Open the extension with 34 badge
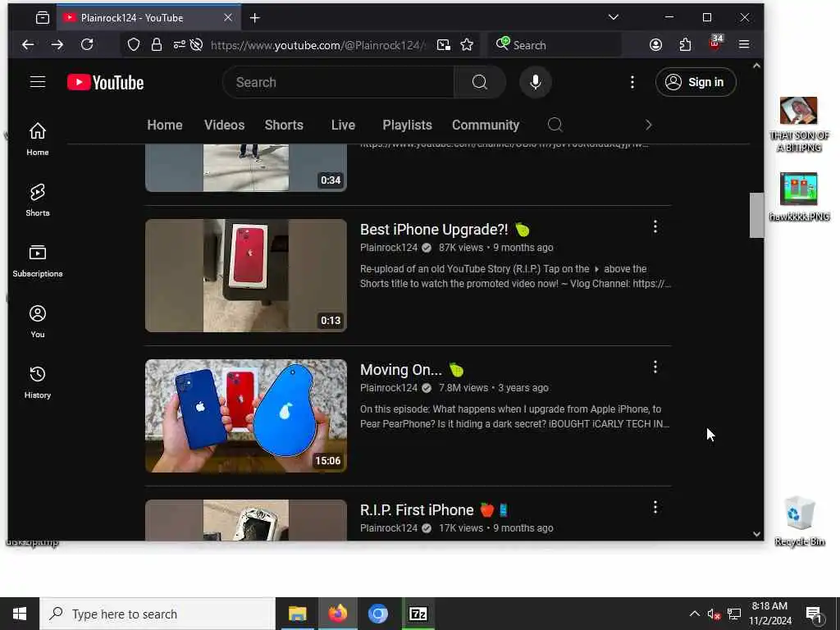The width and height of the screenshot is (840, 630). (x=714, y=43)
